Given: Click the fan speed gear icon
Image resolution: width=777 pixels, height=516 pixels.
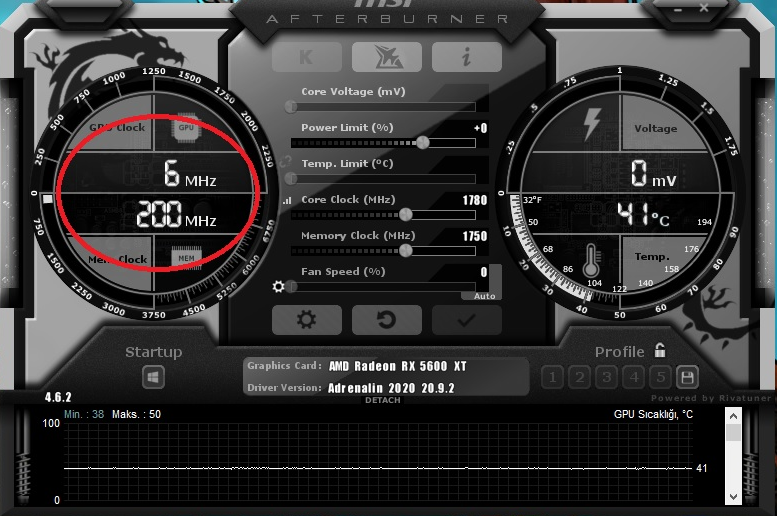Looking at the screenshot, I should click(278, 287).
